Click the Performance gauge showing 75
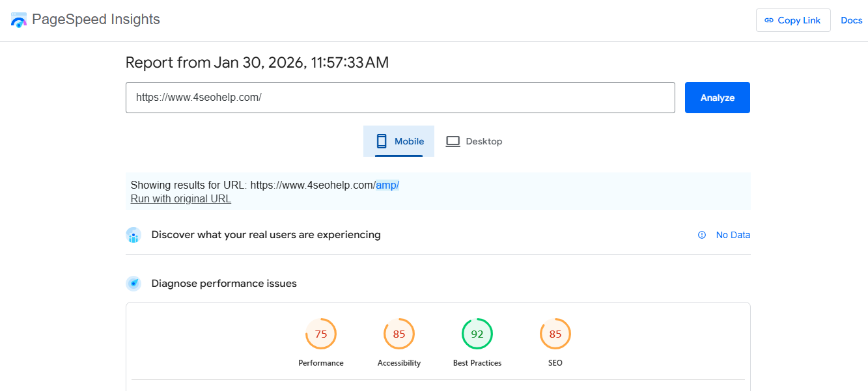This screenshot has height=391, width=868. 321,334
